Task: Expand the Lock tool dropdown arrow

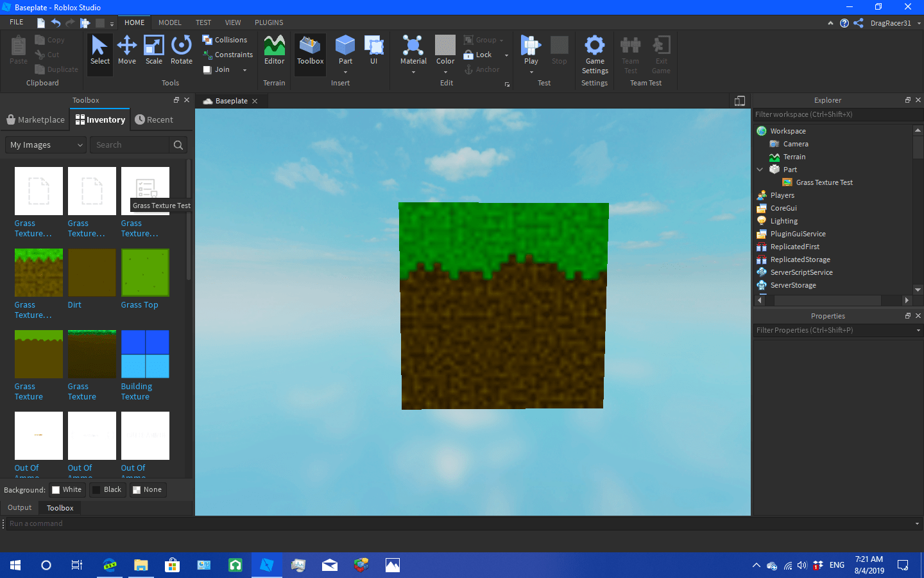Action: pyautogui.click(x=506, y=55)
